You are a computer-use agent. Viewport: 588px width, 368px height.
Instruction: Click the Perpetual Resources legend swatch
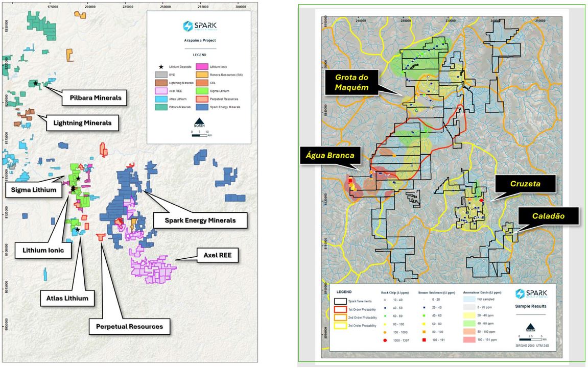(x=202, y=99)
